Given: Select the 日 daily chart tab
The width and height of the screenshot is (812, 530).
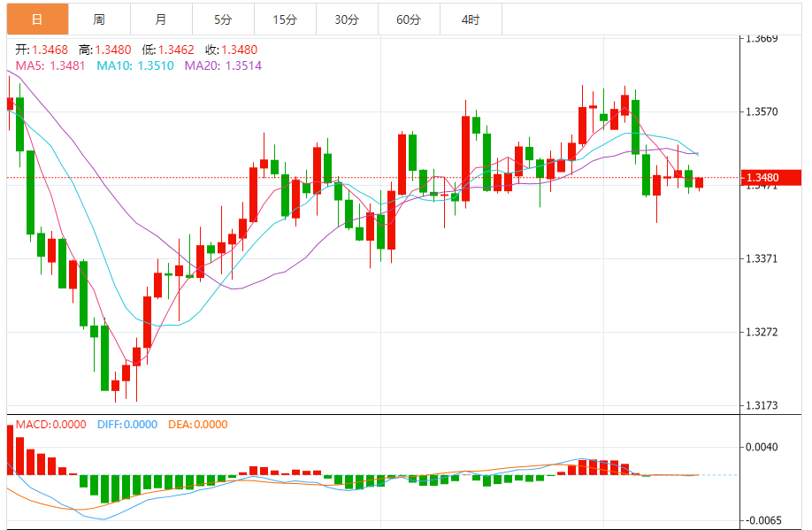Looking at the screenshot, I should tap(37, 19).
